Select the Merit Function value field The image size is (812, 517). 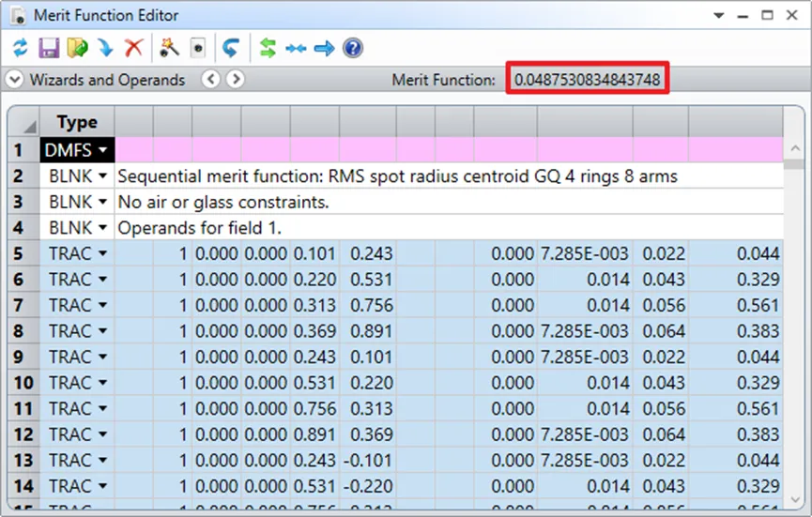[588, 80]
